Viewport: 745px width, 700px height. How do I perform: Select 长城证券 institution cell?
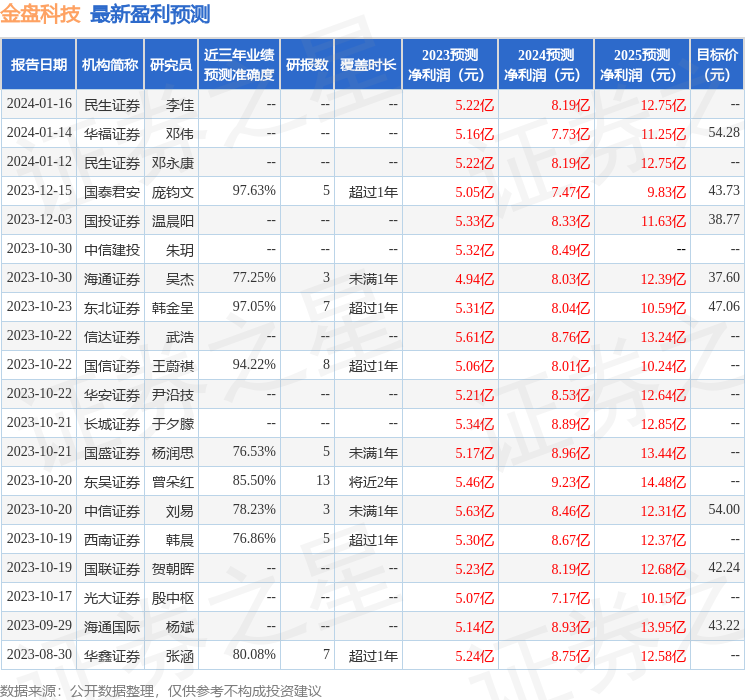112,424
